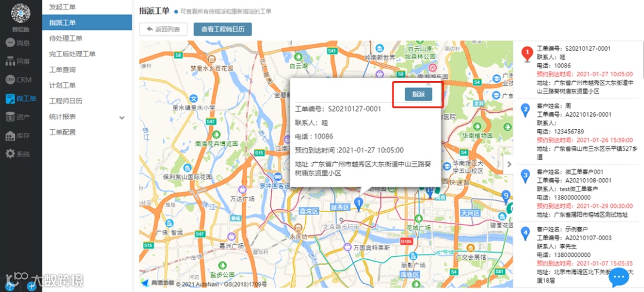Collapse the side list with the arrow
The width and height of the screenshot is (644, 292).
[x=509, y=164]
